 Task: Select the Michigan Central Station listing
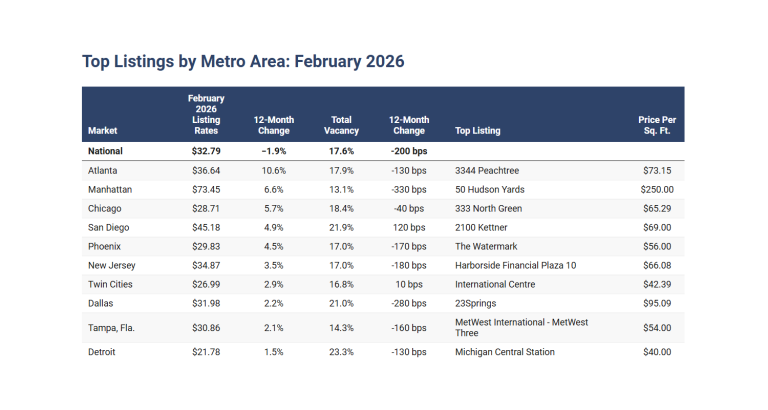point(505,352)
